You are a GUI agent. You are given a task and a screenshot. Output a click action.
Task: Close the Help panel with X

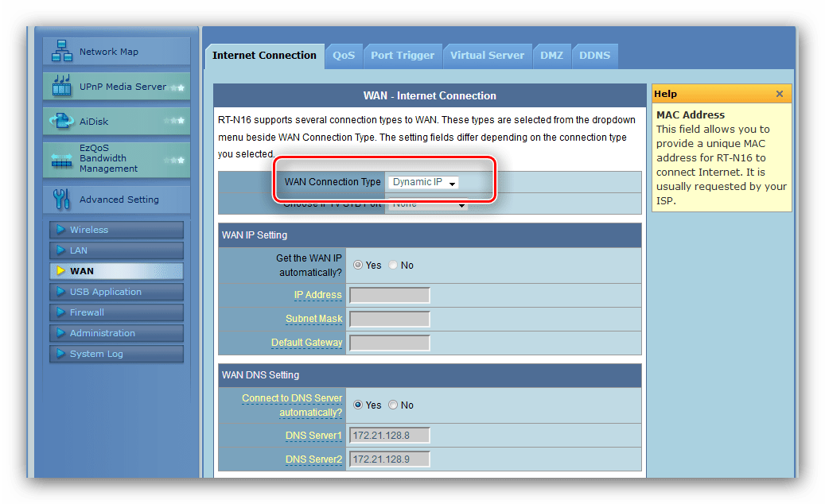(779, 94)
